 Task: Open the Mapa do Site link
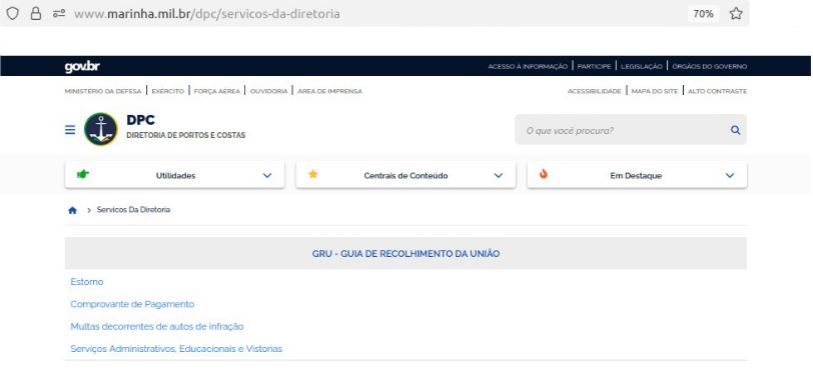coord(654,91)
